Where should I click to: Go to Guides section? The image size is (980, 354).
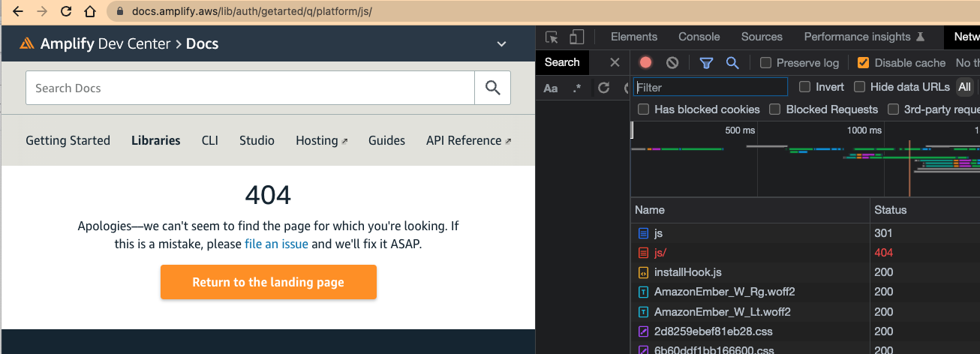point(386,140)
